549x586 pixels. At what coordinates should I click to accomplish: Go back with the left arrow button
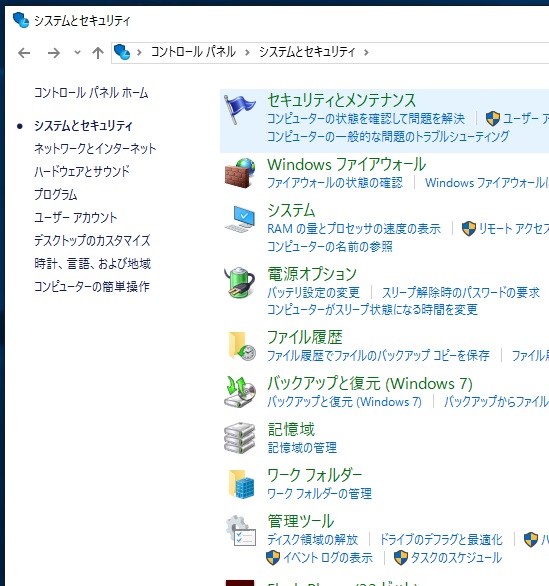(24, 53)
